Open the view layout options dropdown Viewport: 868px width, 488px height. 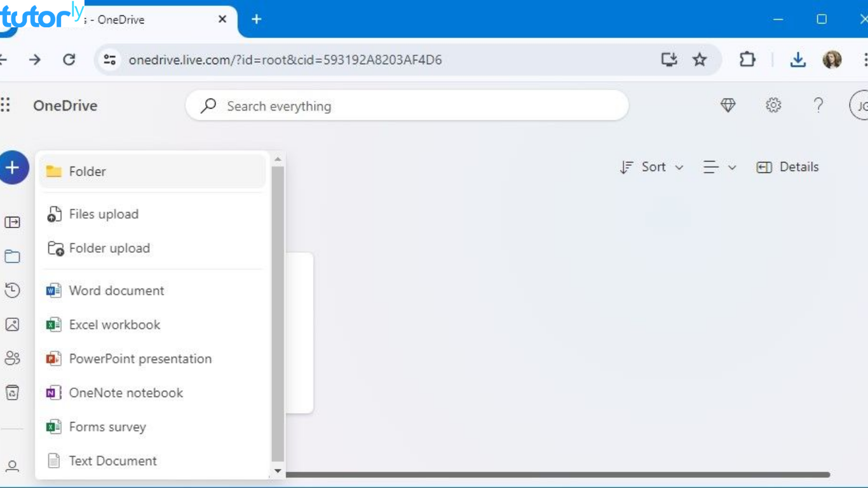point(719,167)
